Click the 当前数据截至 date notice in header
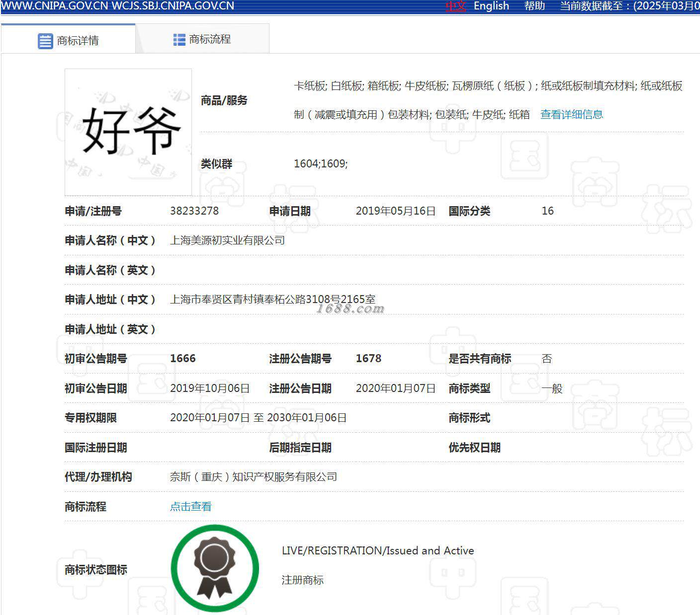 (x=630, y=6)
